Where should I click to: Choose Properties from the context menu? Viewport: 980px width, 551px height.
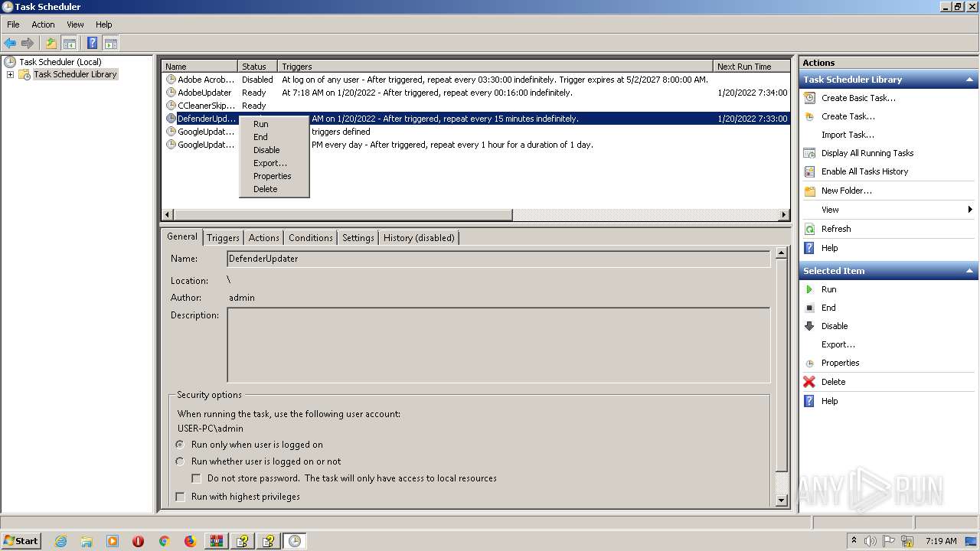pos(274,176)
